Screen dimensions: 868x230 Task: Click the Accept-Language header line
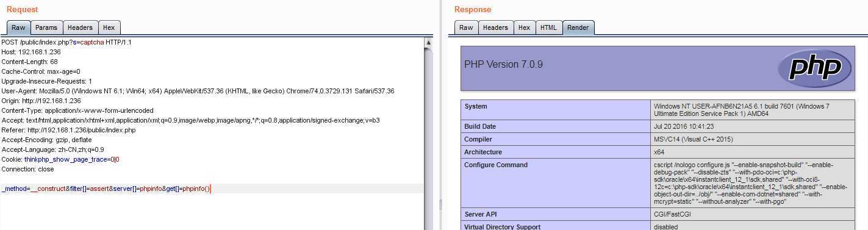(52, 149)
